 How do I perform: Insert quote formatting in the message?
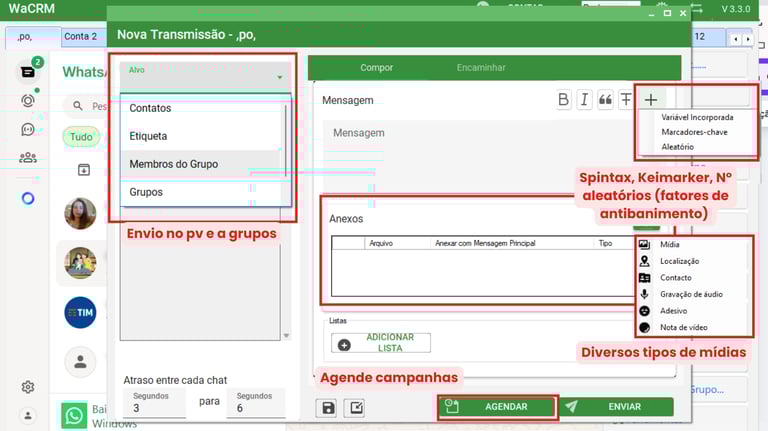pos(605,100)
